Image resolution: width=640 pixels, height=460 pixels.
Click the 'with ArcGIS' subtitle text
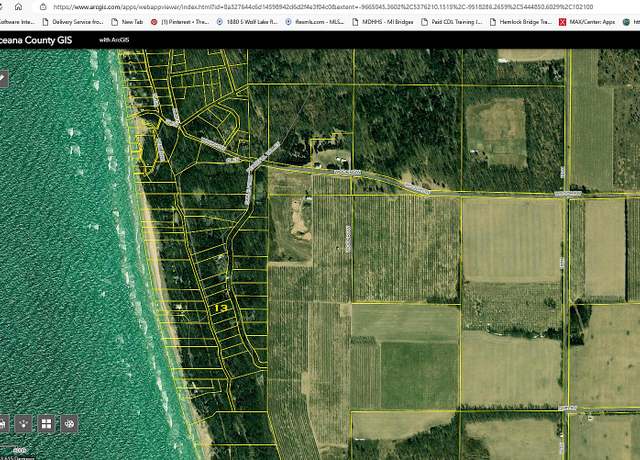point(114,40)
